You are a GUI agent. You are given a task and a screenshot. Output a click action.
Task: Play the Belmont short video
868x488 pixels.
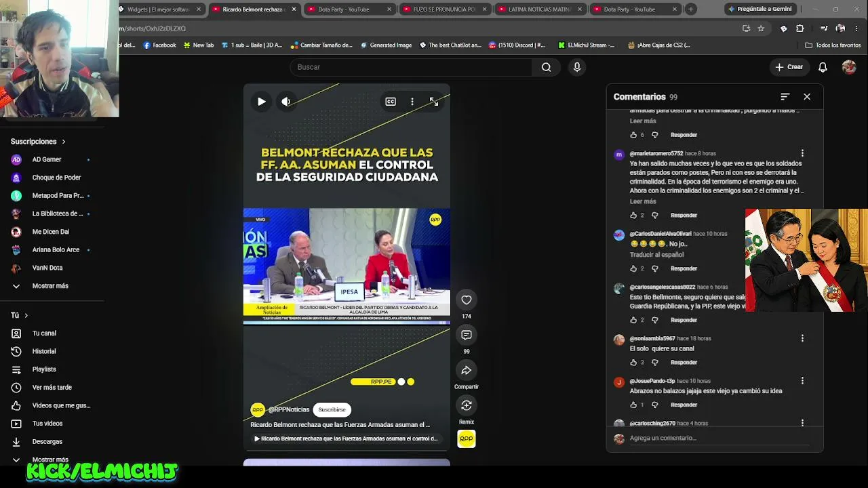point(261,102)
